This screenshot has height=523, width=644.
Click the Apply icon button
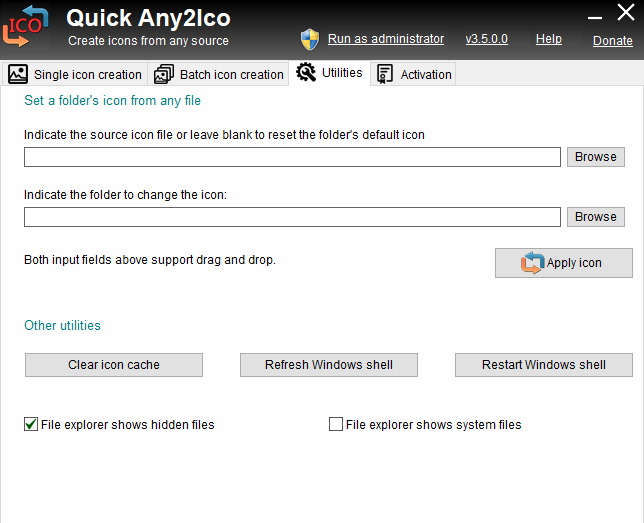coord(564,263)
